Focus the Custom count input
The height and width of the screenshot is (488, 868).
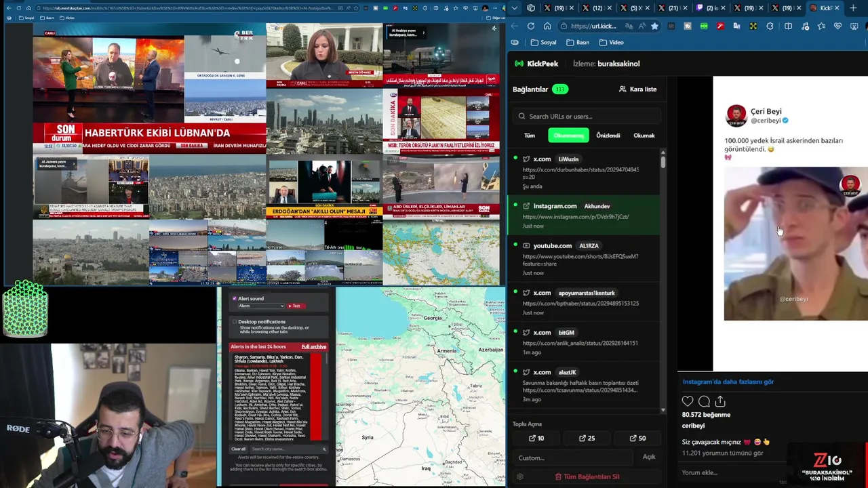(x=573, y=457)
